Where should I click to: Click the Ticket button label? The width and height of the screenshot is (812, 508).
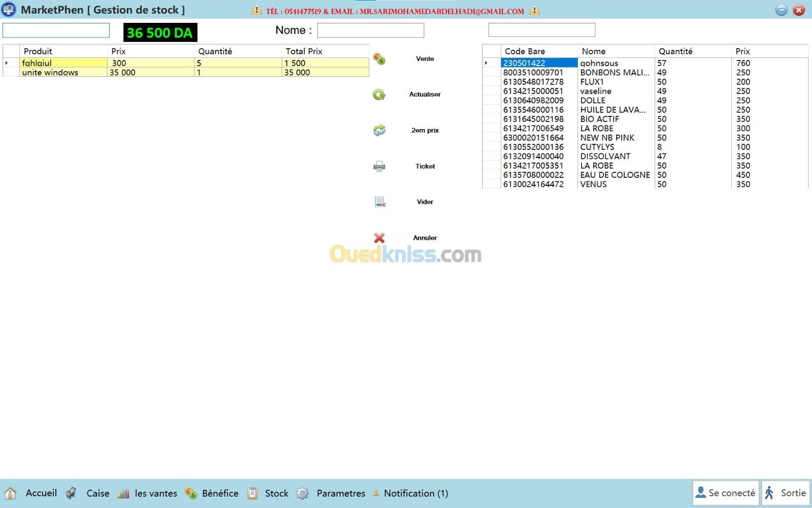coord(425,166)
